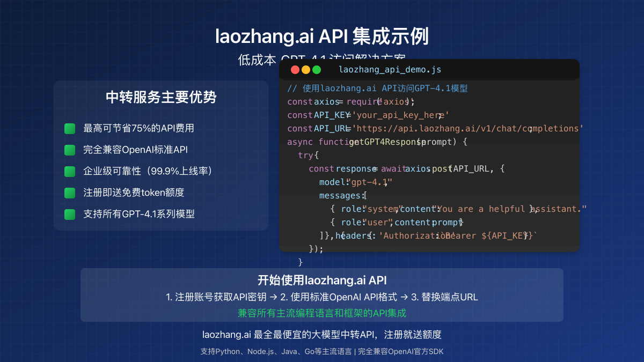Click the model "gpt-4.1" line in code
644x362 pixels.
(x=356, y=182)
